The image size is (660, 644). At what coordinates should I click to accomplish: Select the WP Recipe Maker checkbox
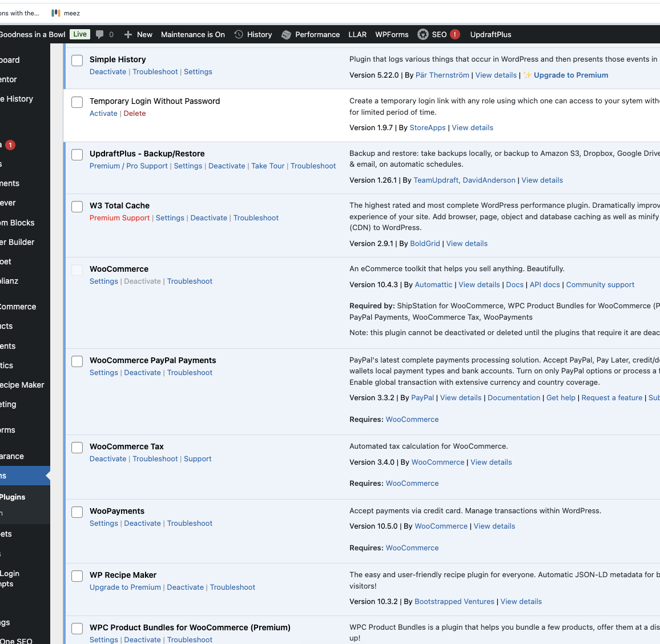click(77, 576)
